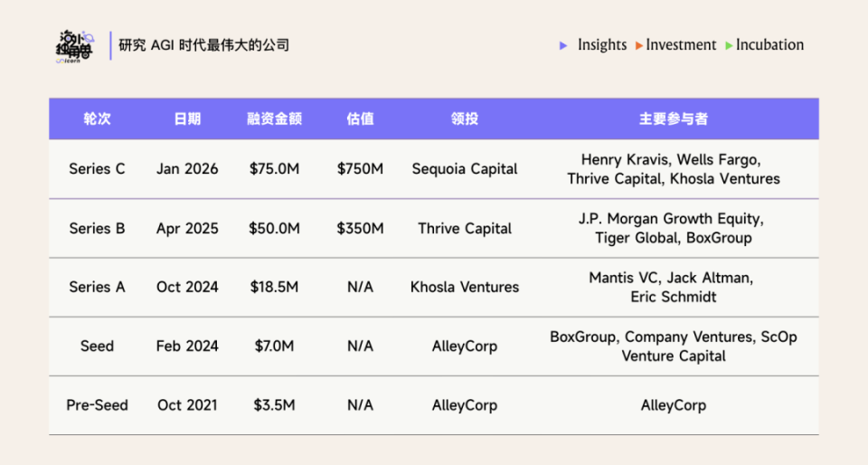This screenshot has width=868, height=465.
Task: Select the Investment label
Action: click(x=680, y=45)
